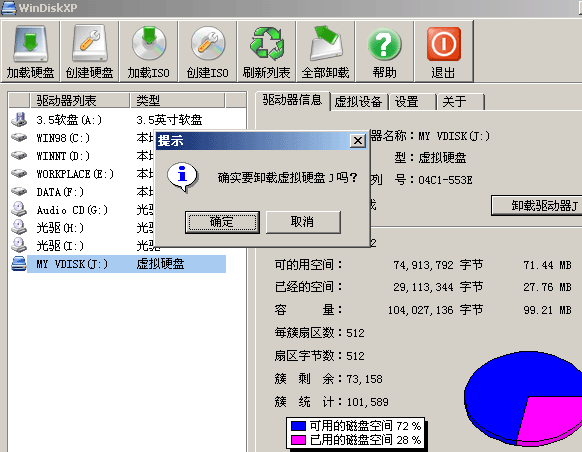Open the 关于 about tab
The width and height of the screenshot is (582, 452).
click(x=461, y=102)
